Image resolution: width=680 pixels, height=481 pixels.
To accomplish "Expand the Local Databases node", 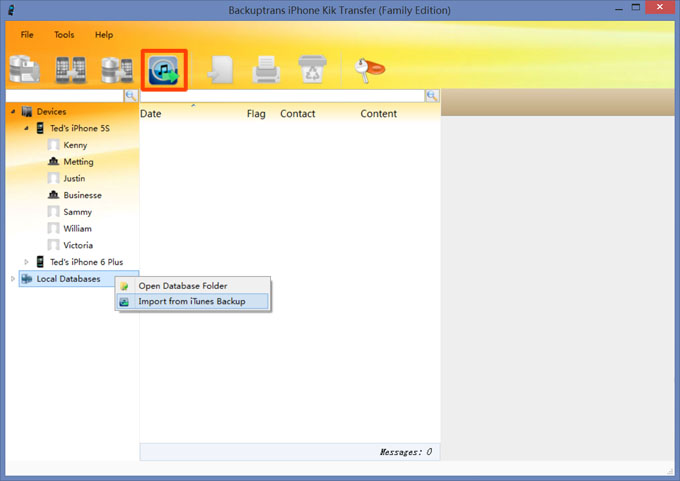I will click(x=13, y=278).
